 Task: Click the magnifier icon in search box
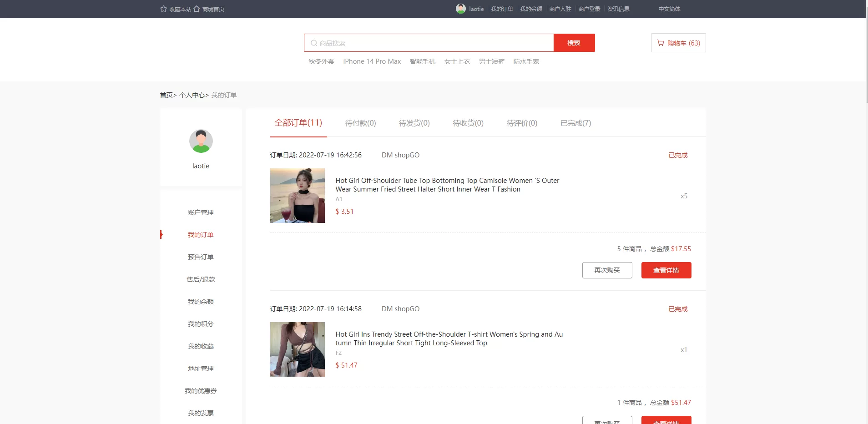[314, 43]
